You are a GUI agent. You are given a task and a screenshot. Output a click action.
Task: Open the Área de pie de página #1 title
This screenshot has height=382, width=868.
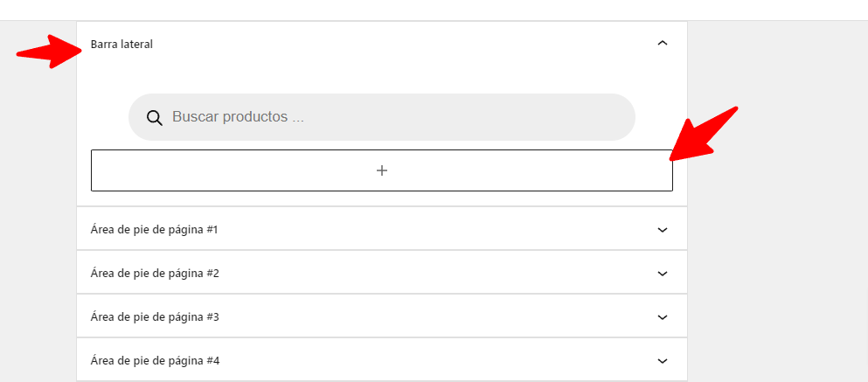[x=155, y=230]
